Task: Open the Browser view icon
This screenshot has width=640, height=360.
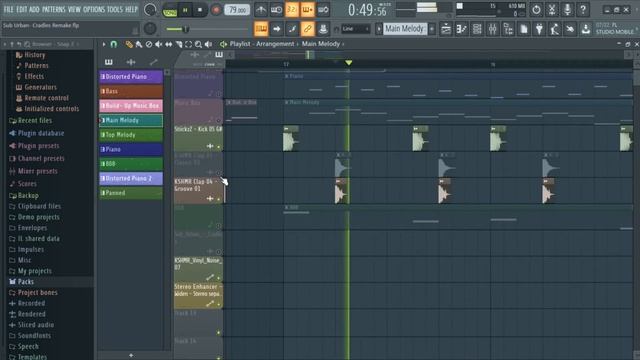Action: coord(508,29)
